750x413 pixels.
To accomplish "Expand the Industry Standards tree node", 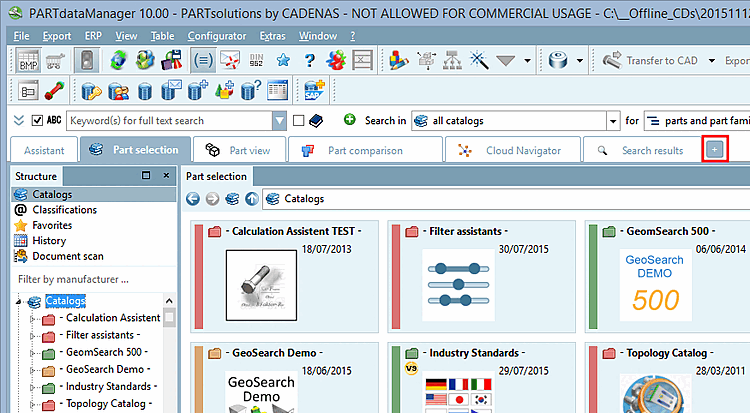I will click(x=32, y=387).
